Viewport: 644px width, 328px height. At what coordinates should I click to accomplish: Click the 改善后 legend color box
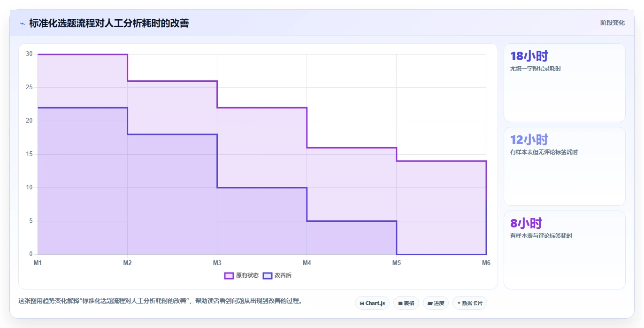[x=268, y=275]
